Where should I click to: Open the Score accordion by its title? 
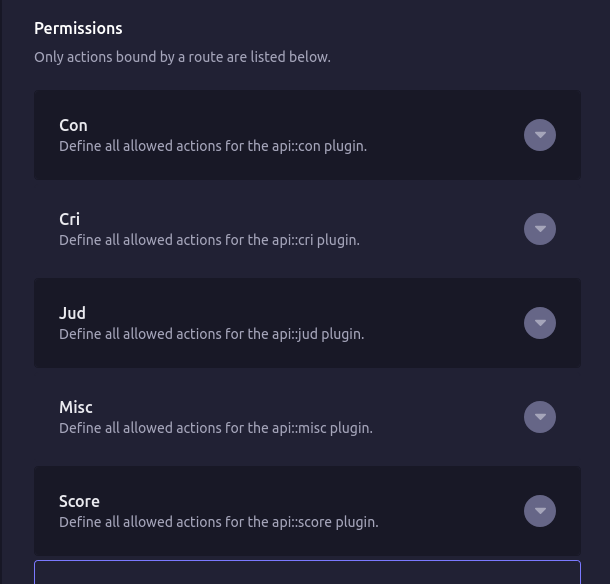point(79,501)
